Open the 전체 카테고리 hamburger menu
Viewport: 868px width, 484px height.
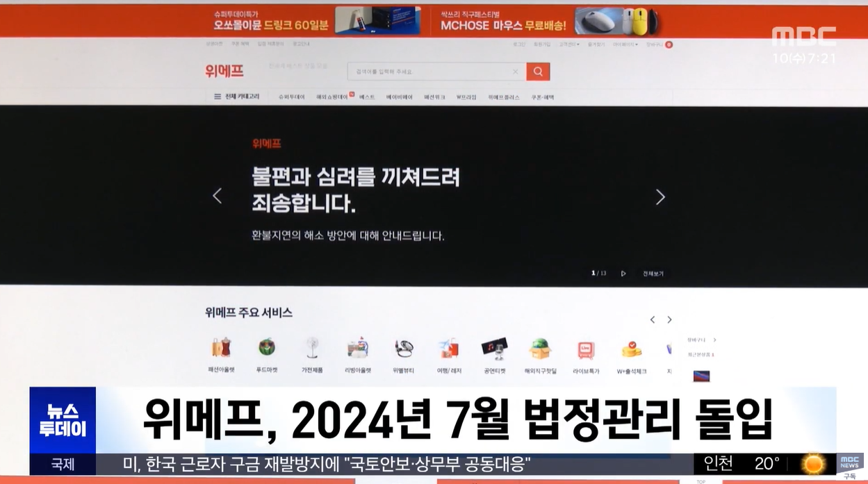(218, 97)
